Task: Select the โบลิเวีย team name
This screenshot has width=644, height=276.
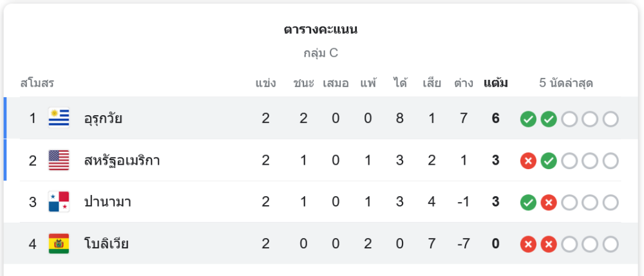Action: (106, 244)
